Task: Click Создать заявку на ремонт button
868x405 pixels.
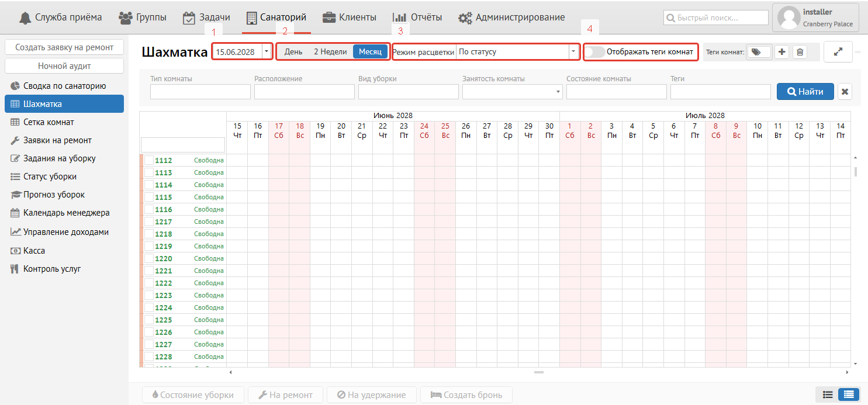Action: pyautogui.click(x=64, y=47)
